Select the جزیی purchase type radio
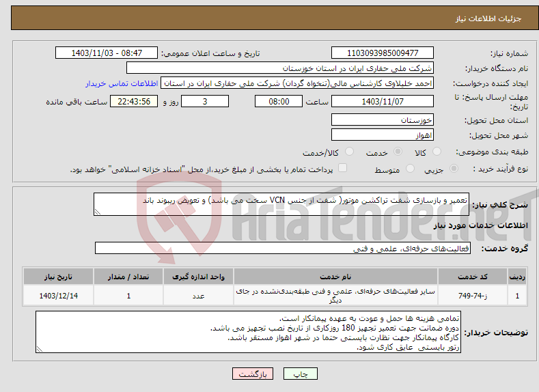The image size is (539, 392). (454, 169)
